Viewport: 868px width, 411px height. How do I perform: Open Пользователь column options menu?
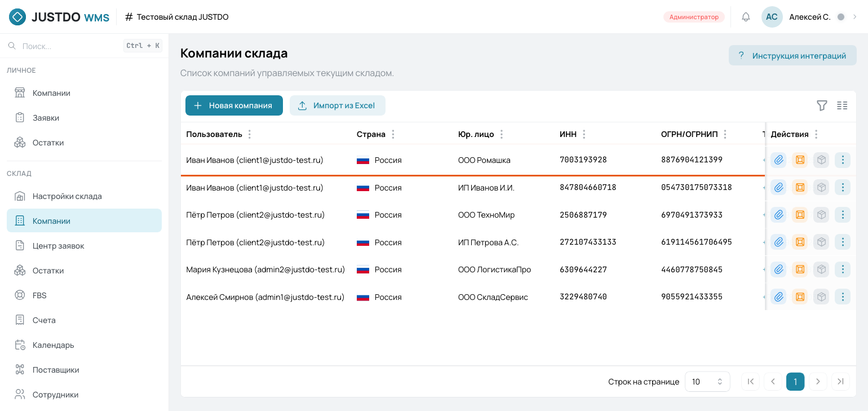pyautogui.click(x=250, y=134)
